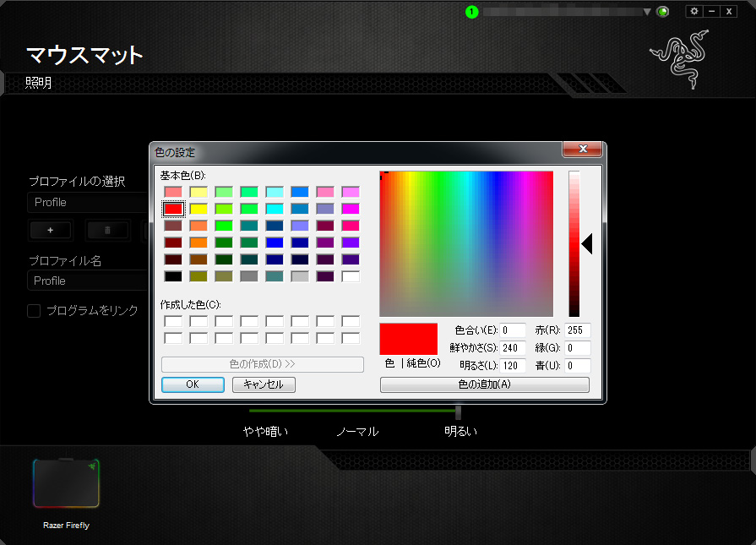Click the マウスマット header tab
Image resolution: width=756 pixels, height=545 pixels.
(x=84, y=55)
